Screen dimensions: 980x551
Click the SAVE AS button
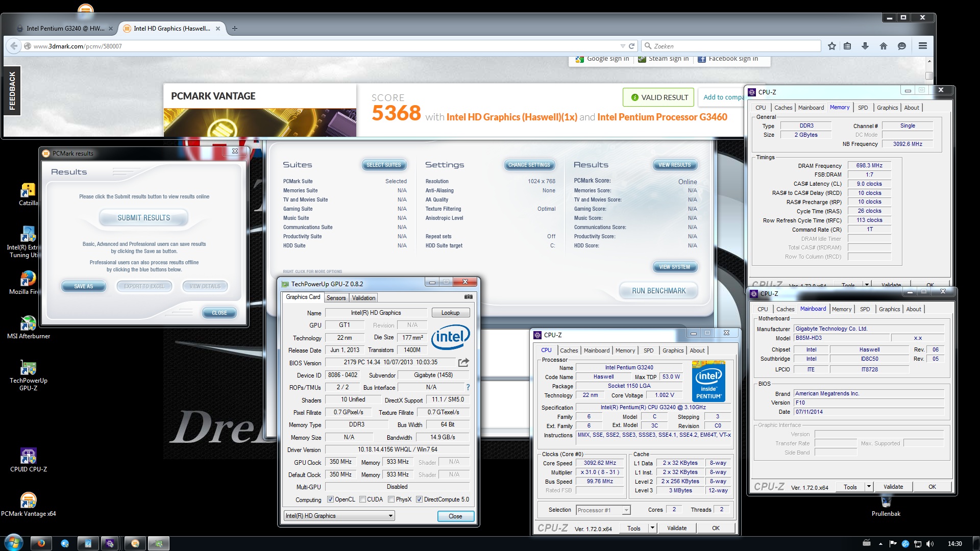(x=84, y=287)
